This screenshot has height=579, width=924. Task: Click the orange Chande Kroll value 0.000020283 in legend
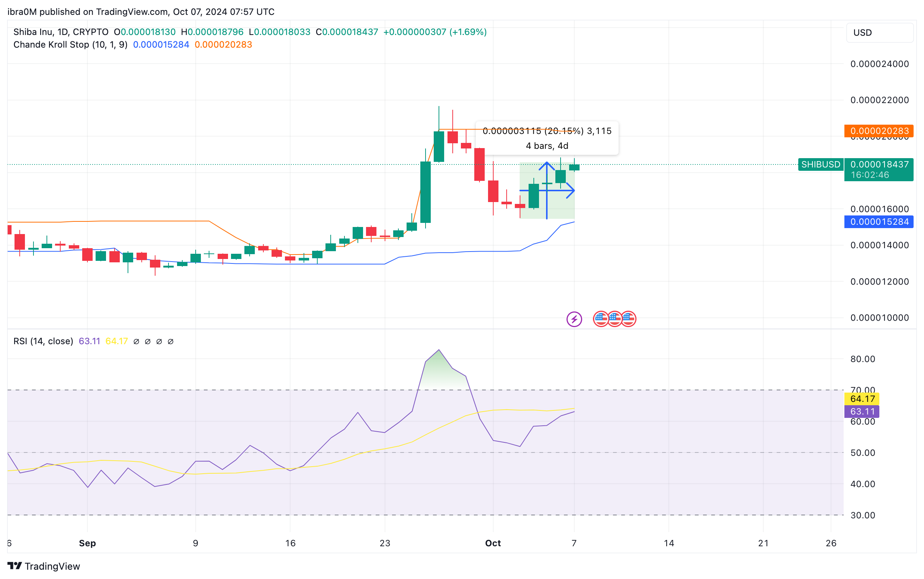point(224,44)
